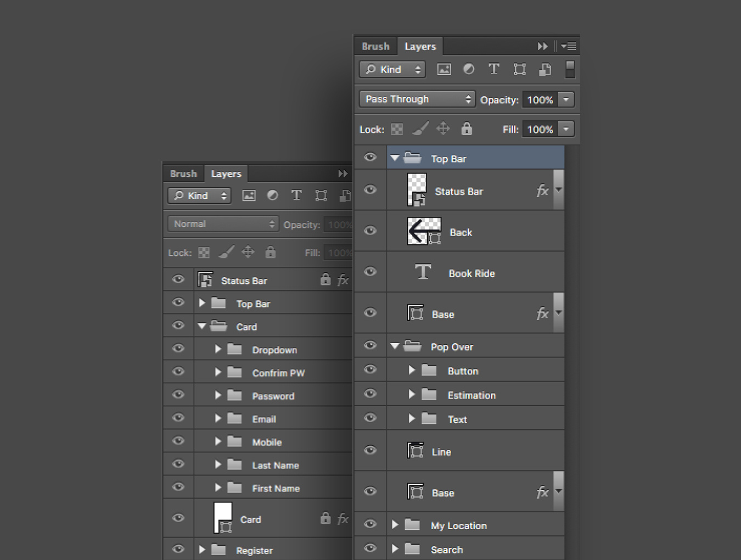Image resolution: width=741 pixels, height=560 pixels.
Task: Click lock image pixels brush icon in right panel
Action: 420,129
